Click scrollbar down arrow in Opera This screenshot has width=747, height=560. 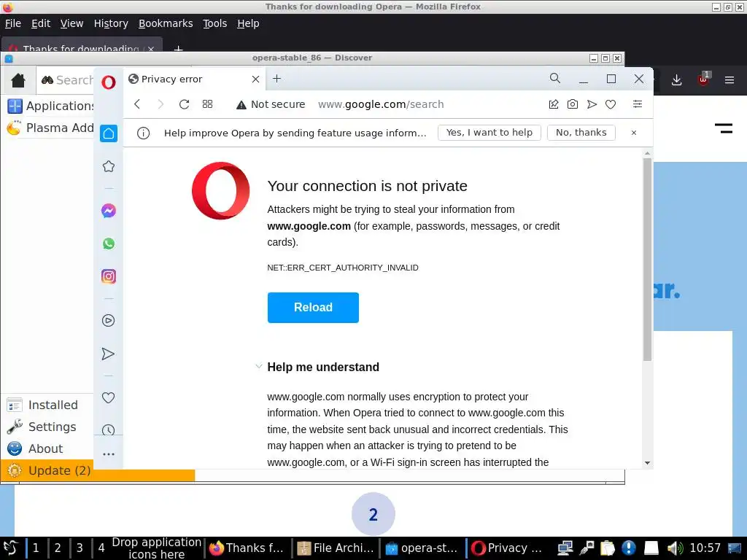pyautogui.click(x=647, y=463)
